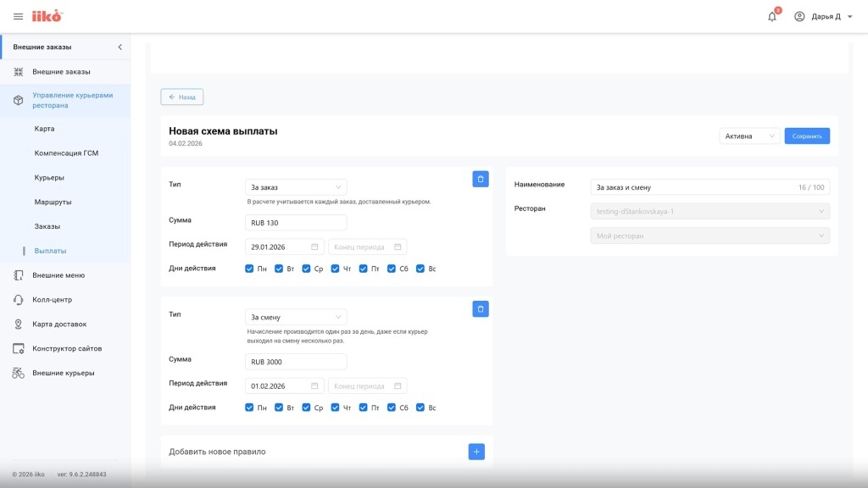Delete the 'За заказ' rule with its trash icon
Screen dimensions: 868x488
(481, 179)
